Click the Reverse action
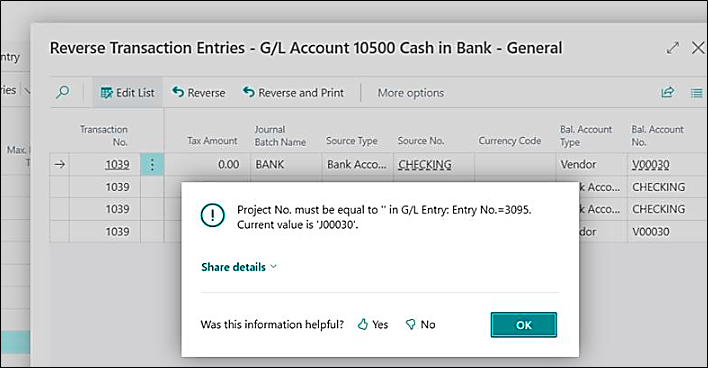 click(199, 93)
